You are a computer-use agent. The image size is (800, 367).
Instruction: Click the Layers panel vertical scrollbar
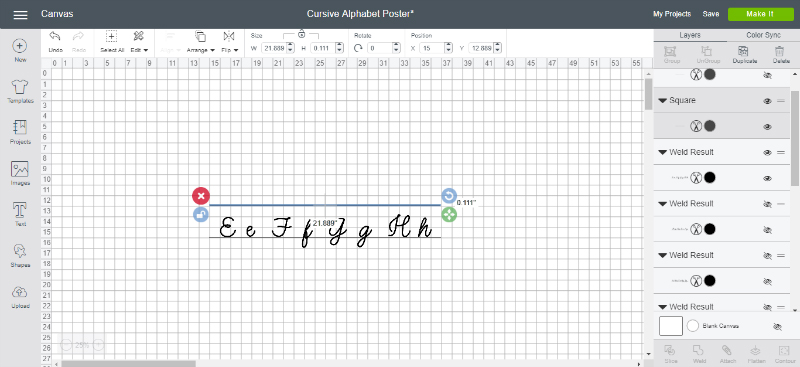pos(795,138)
